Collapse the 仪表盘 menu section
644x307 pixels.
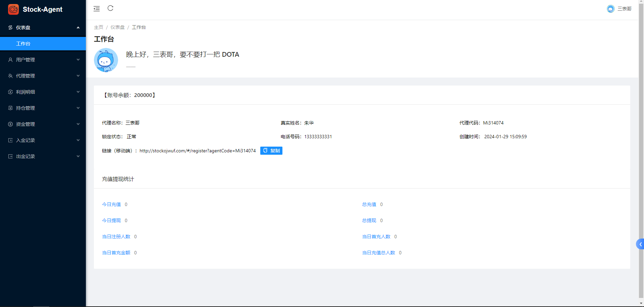coord(78,28)
